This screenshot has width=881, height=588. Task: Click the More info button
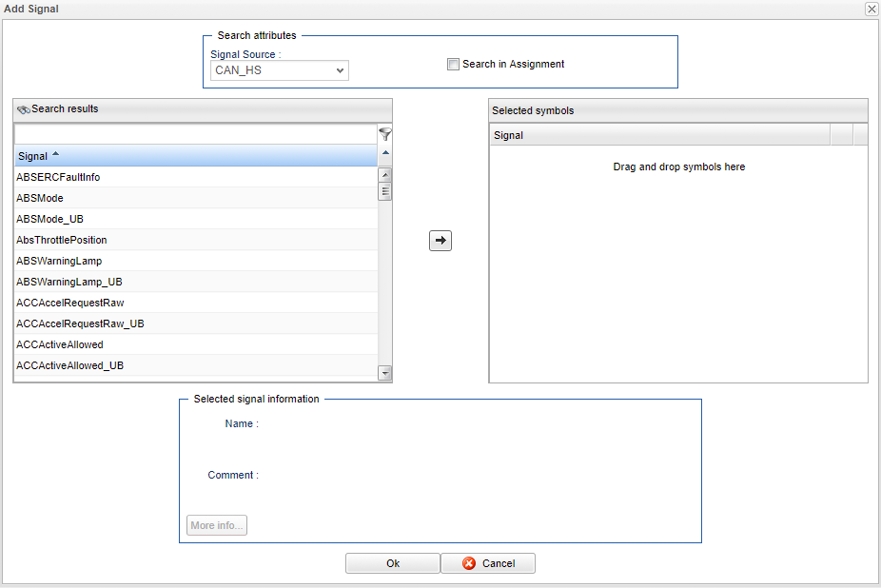tap(217, 525)
